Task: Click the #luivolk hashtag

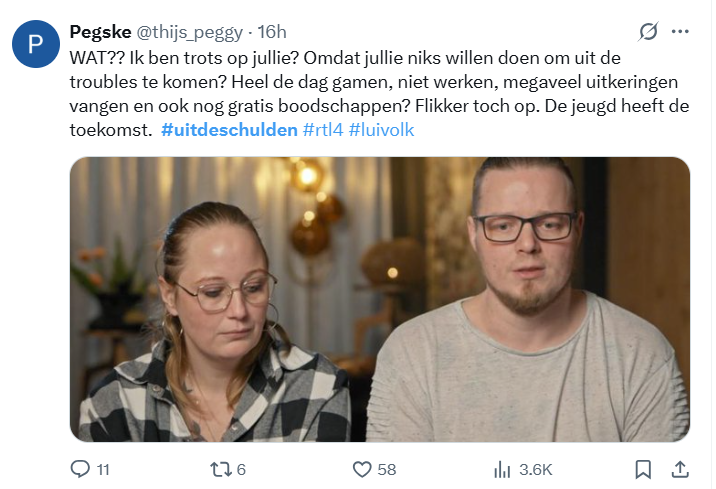Action: click(381, 130)
